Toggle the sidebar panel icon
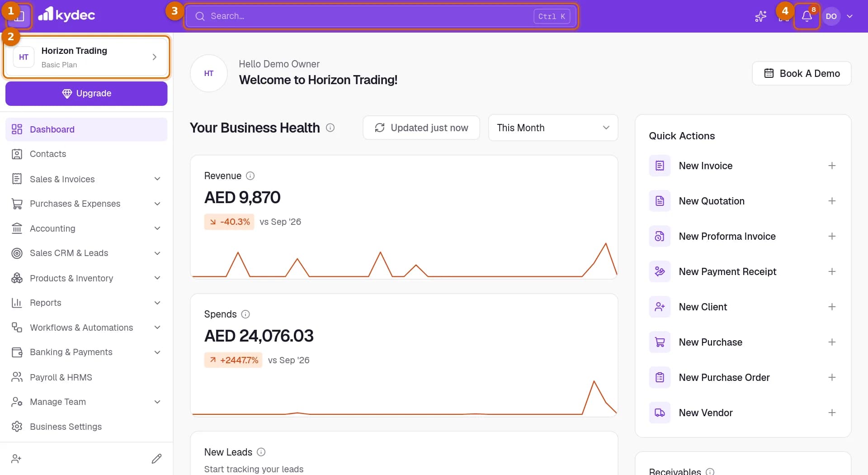 click(19, 16)
